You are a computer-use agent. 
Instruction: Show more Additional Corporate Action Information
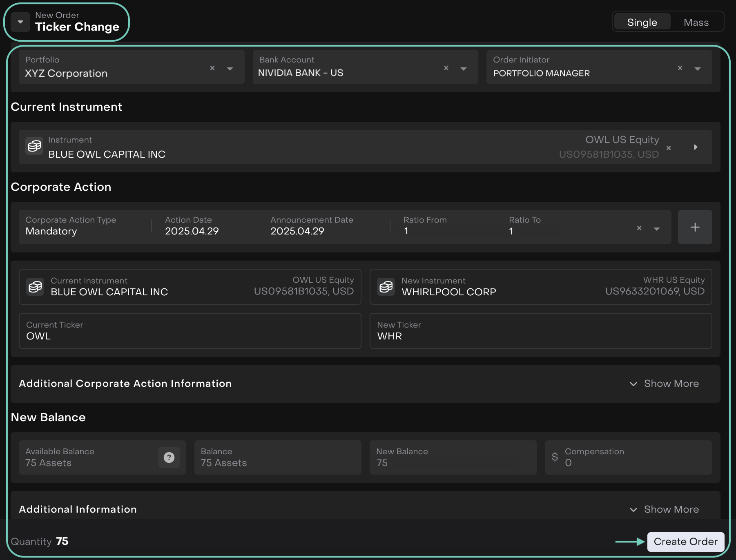click(x=665, y=384)
